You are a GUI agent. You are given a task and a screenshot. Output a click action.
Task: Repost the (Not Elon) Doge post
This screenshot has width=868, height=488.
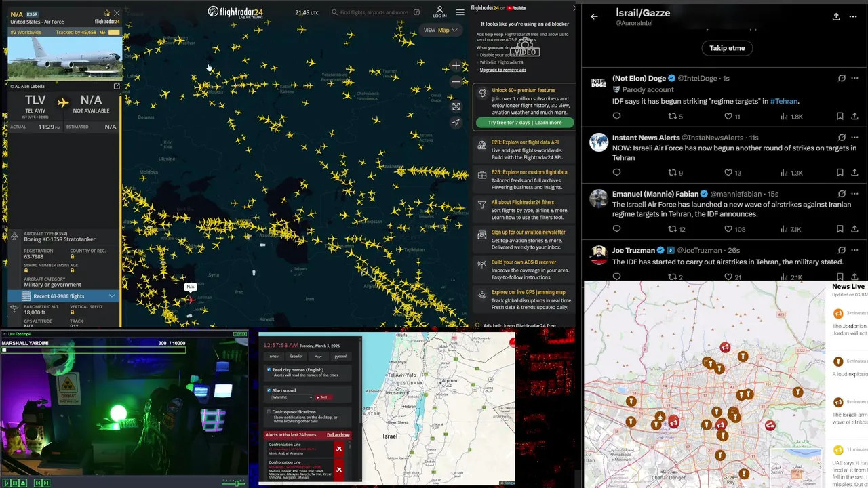(673, 117)
